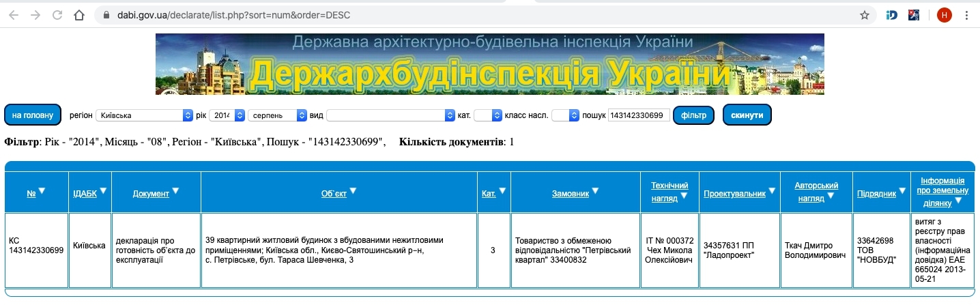The width and height of the screenshot is (980, 305).
Task: Select the category cell showing 3
Action: [x=493, y=250]
